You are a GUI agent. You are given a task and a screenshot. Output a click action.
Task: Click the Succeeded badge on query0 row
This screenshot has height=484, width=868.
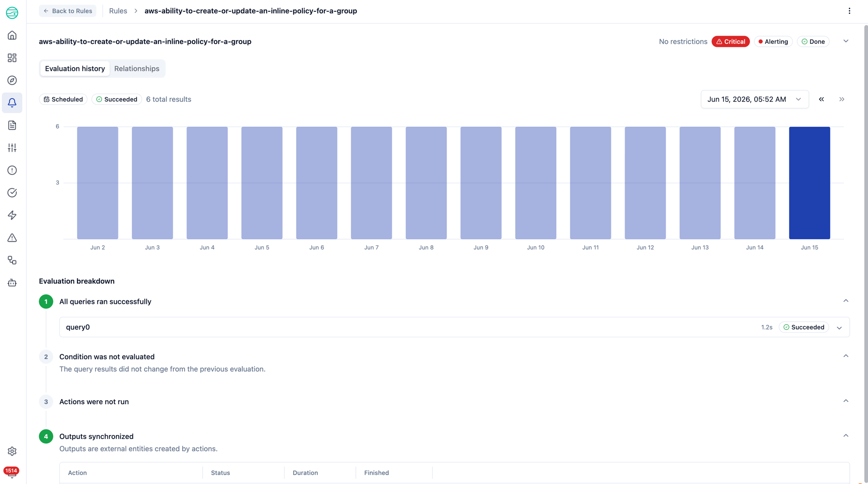click(x=804, y=327)
